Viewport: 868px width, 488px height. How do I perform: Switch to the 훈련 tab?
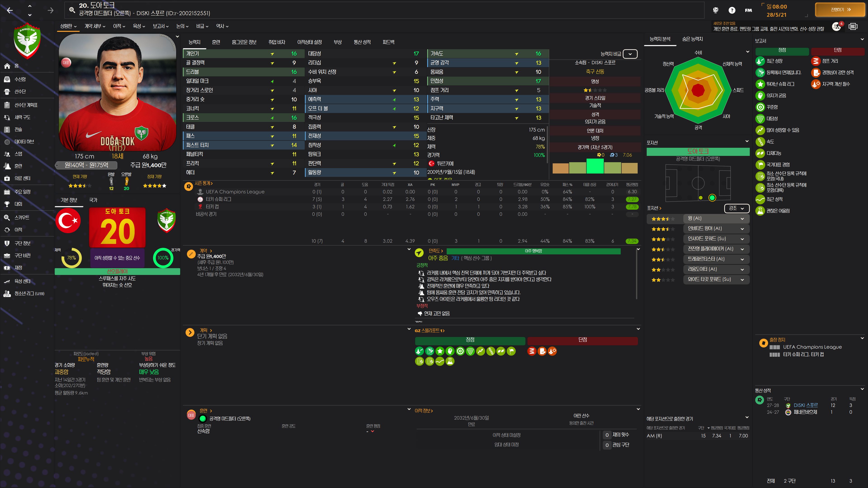point(216,42)
